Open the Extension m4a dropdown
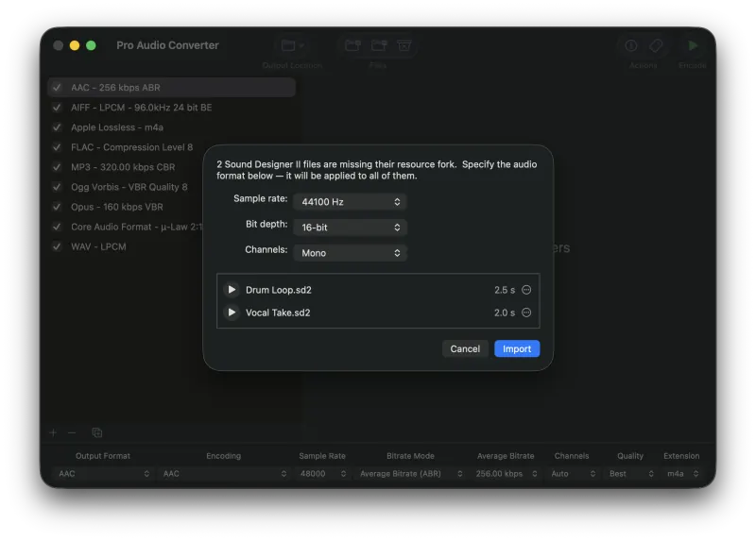The image size is (756, 541). 681,474
